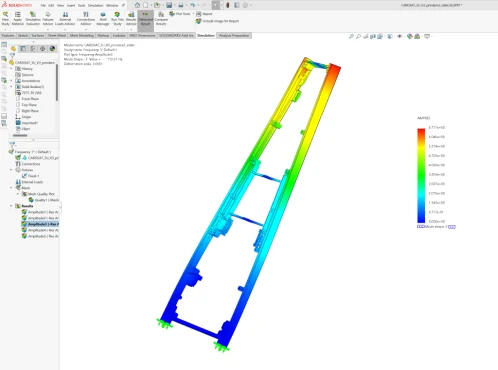Click the Save icon
The width and height of the screenshot is (498, 370).
coord(169,5)
